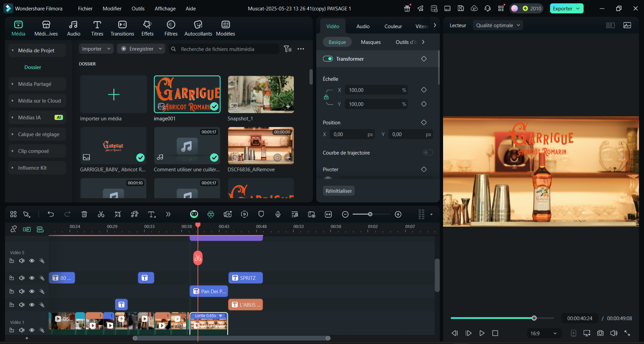Switch to the Audio properties tab
The height and width of the screenshot is (344, 644).
point(363,26)
